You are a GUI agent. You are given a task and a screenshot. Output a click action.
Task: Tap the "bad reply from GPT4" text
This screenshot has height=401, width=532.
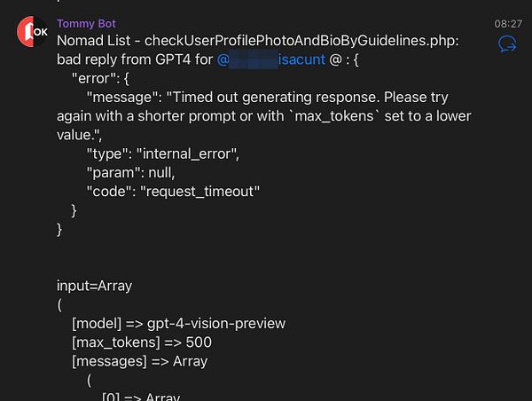(x=124, y=59)
